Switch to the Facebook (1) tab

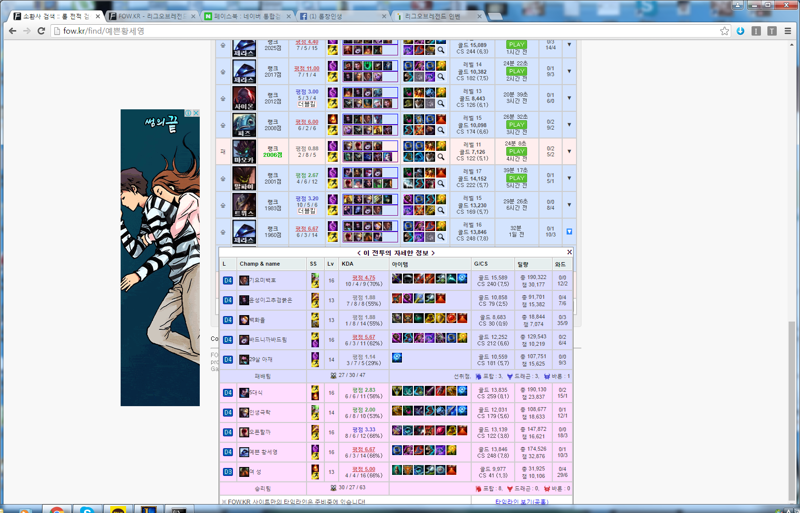tap(342, 16)
